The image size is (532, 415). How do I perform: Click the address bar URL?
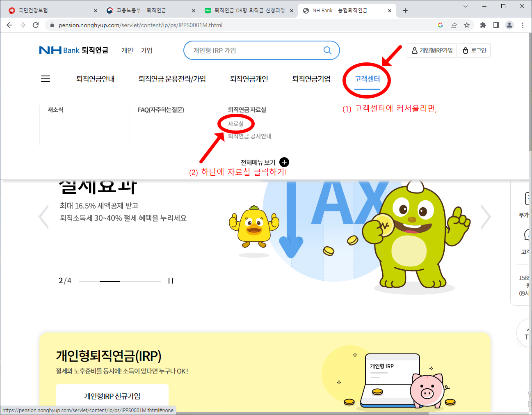(x=140, y=25)
